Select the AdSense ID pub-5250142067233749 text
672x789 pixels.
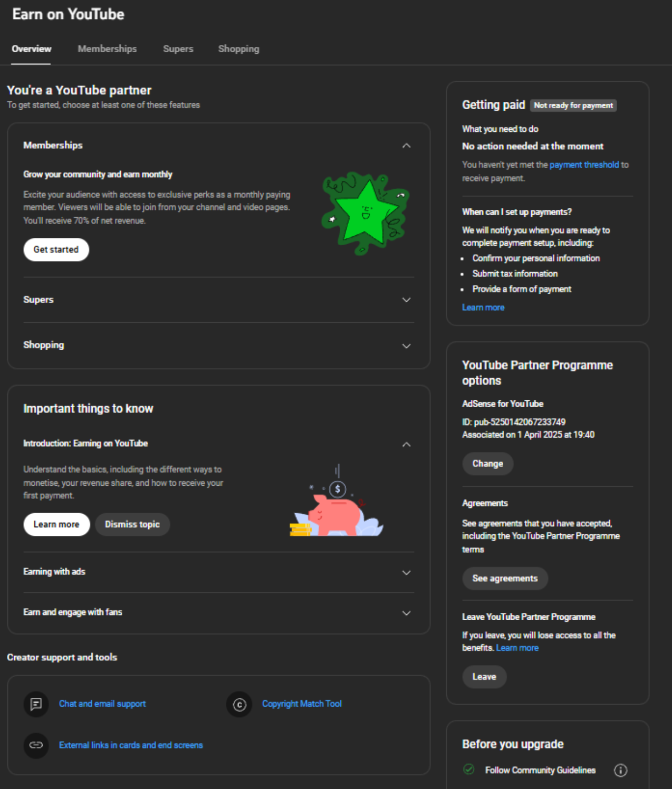[x=514, y=422]
